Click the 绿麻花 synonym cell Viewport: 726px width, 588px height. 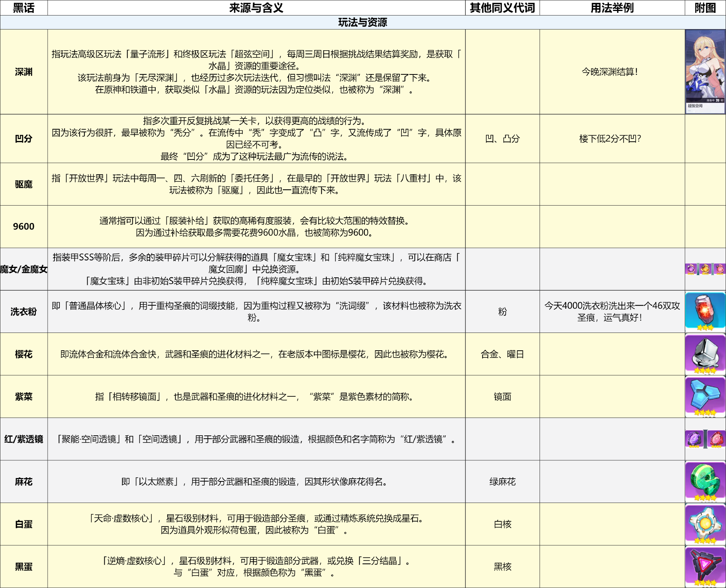(503, 481)
